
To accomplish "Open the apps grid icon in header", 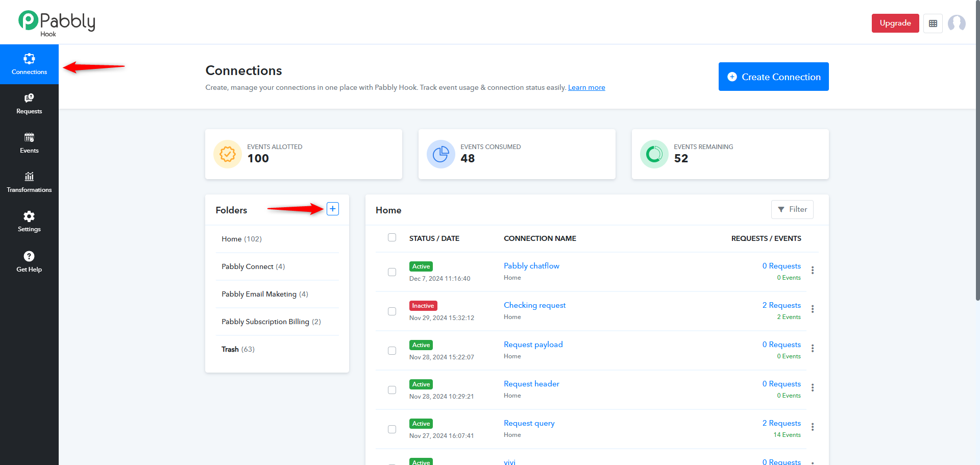I will point(933,23).
